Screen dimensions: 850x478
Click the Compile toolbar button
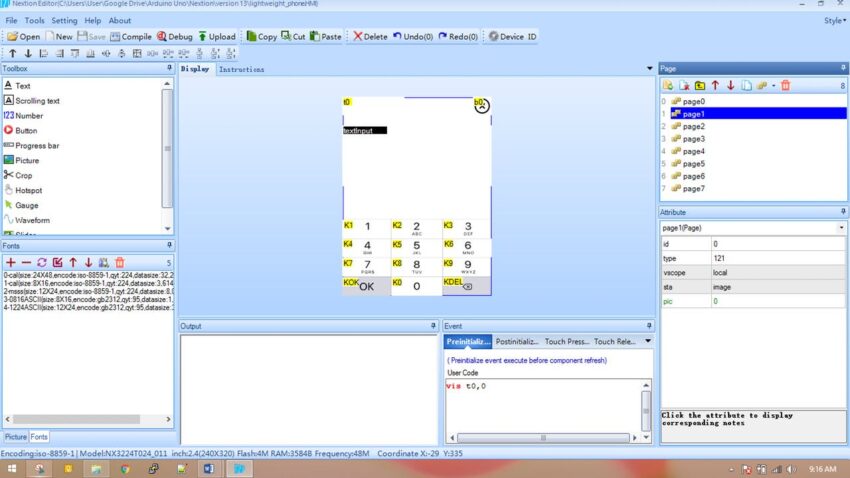coord(131,36)
